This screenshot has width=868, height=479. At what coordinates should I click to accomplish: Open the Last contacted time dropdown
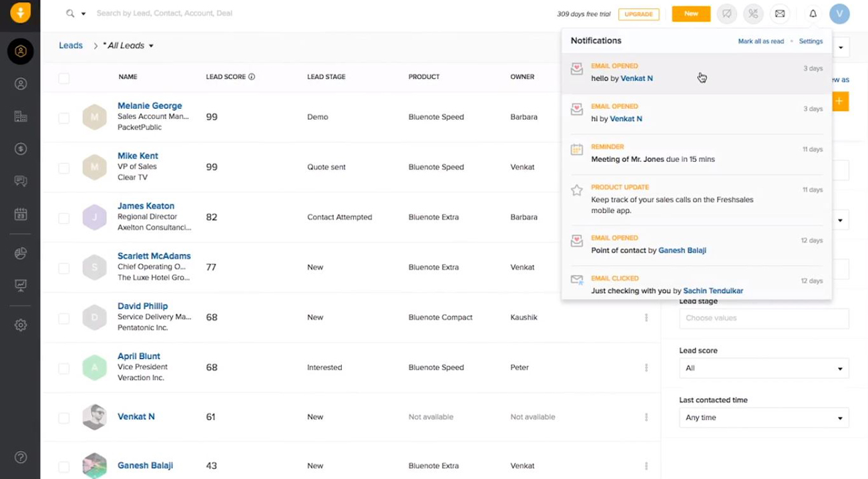point(764,418)
